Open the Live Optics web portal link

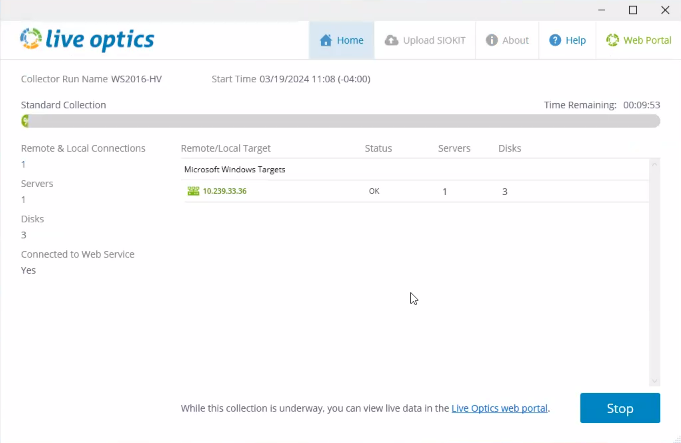(x=500, y=408)
